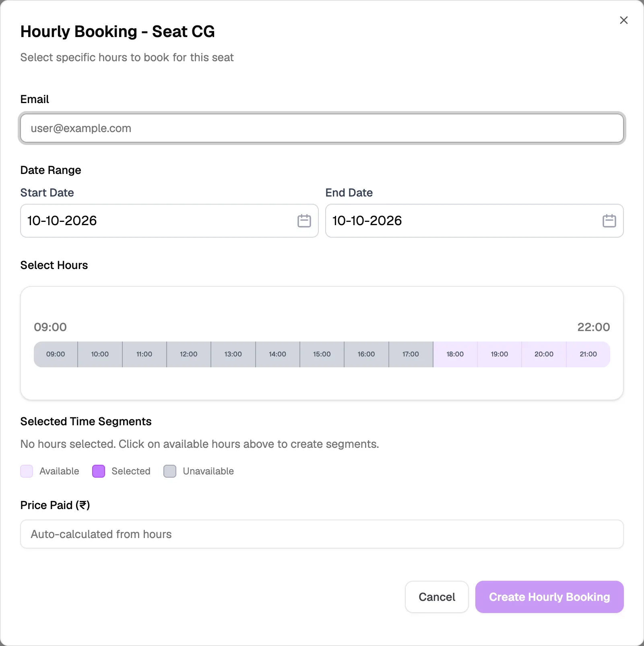Click the Selected legend color swatch
Screen dimensions: 644x646
(99, 471)
